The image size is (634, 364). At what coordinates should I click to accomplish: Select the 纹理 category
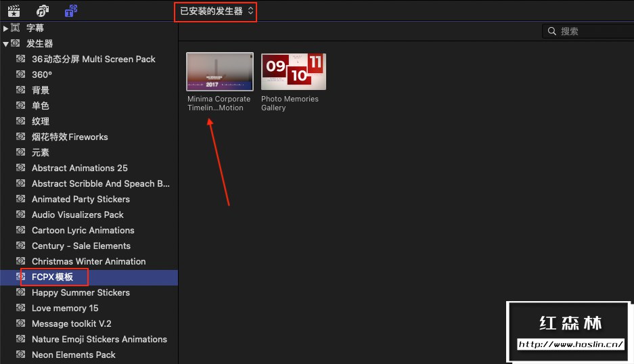[x=41, y=121]
